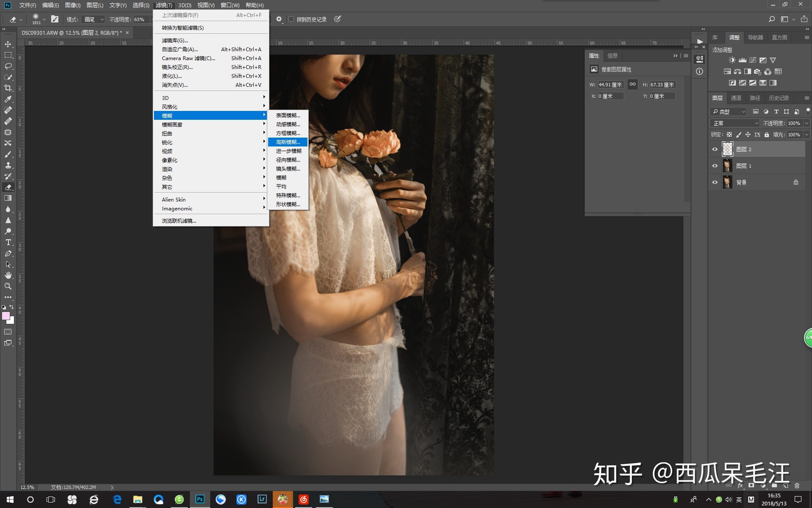Expand the 3D filter submenu

[x=211, y=98]
